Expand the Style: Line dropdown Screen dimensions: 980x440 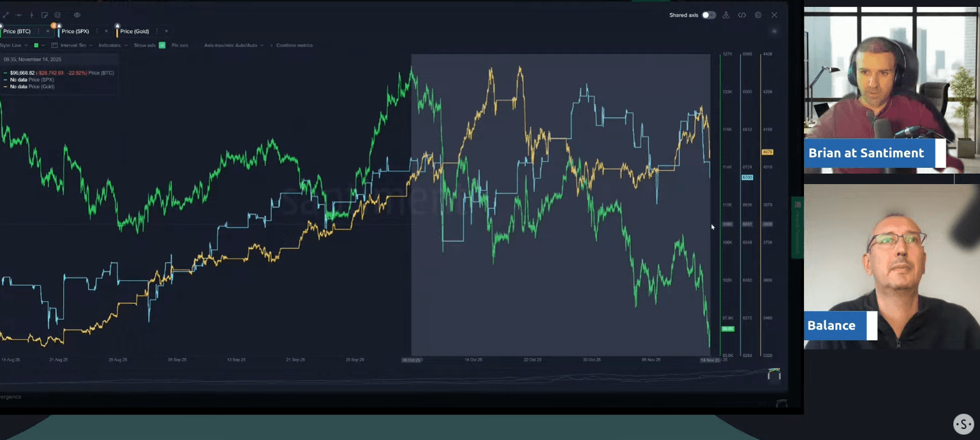[x=13, y=45]
